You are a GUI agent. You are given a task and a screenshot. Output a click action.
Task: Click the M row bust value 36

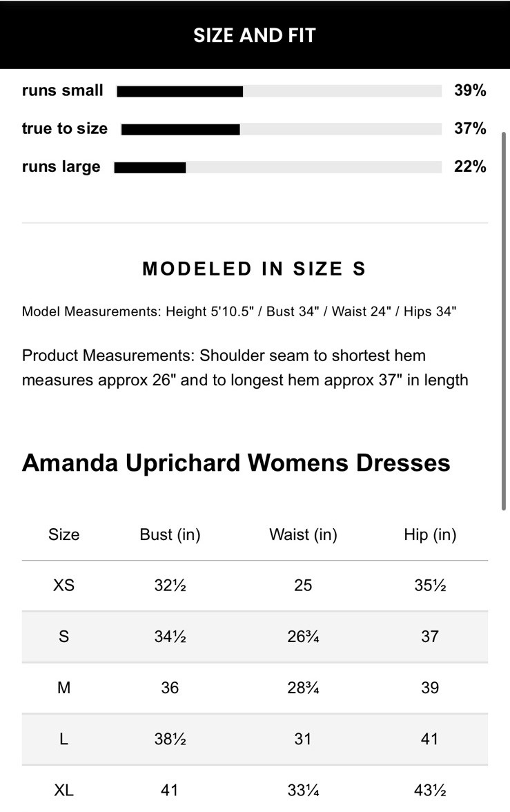[170, 688]
